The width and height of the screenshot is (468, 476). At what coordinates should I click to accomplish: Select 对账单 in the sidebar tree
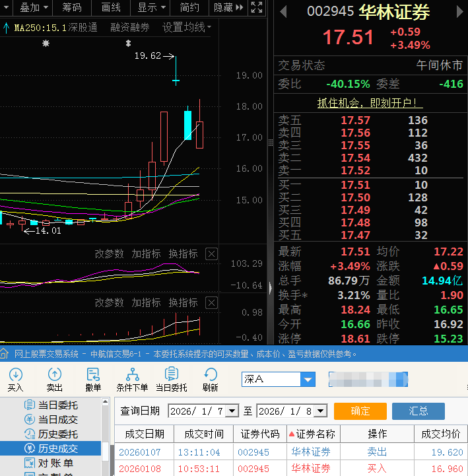pyautogui.click(x=49, y=463)
